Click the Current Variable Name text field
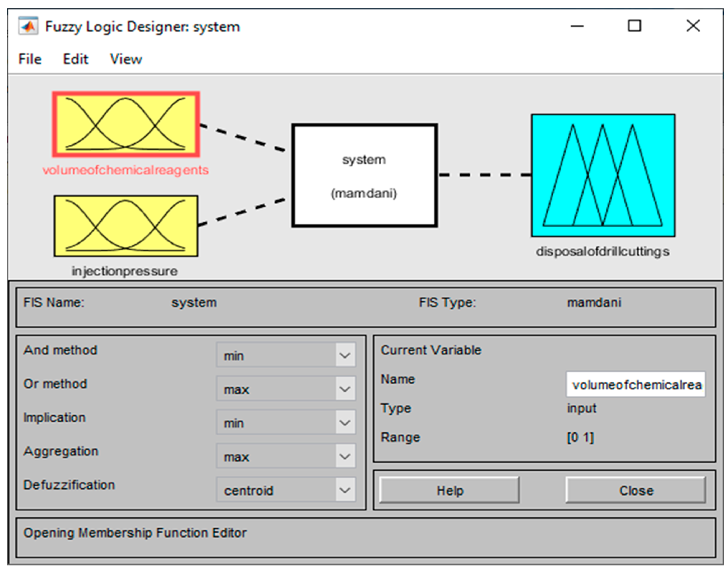Viewport: 728px width, 572px height. [636, 384]
